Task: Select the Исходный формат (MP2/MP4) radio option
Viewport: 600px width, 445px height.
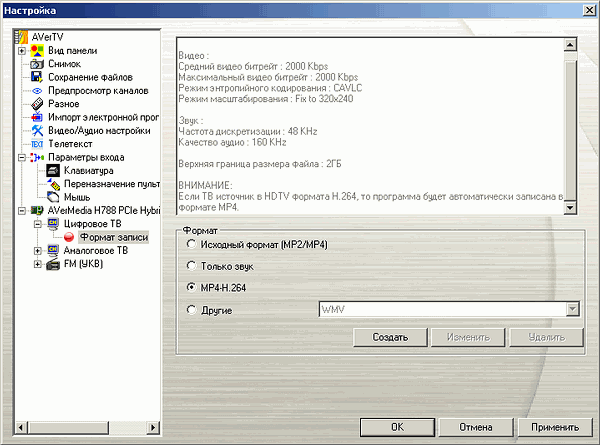Action: (191, 245)
